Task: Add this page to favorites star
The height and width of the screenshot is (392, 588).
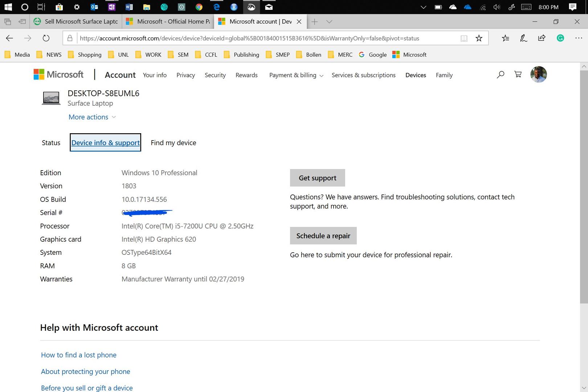Action: 479,38
